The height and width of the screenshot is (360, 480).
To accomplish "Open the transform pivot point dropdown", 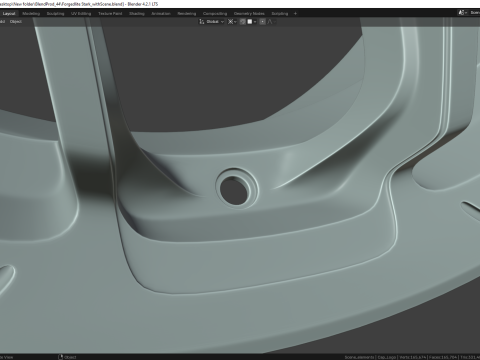I will tap(232, 21).
